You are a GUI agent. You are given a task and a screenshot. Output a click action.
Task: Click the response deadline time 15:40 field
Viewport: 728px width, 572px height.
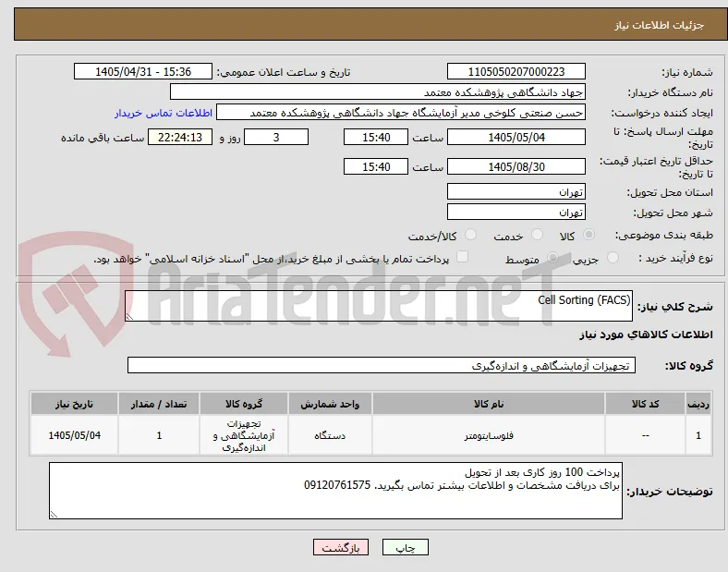click(x=376, y=137)
